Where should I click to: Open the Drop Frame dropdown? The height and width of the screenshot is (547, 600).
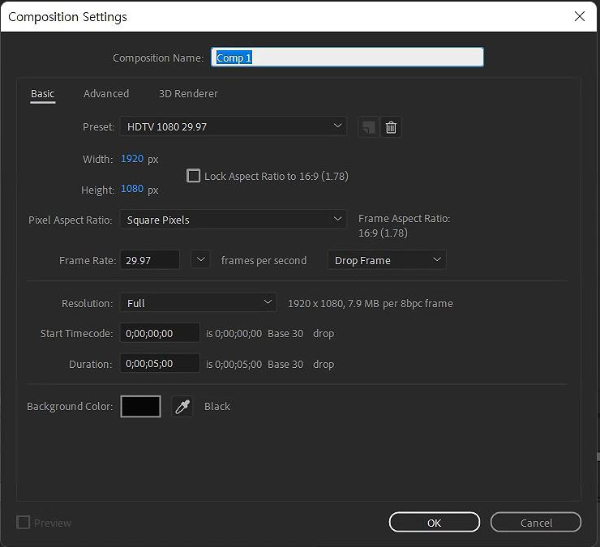pos(387,260)
